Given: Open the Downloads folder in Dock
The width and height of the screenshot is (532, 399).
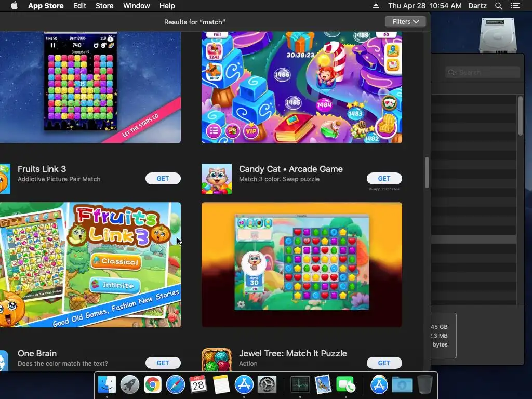Looking at the screenshot, I should [402, 385].
